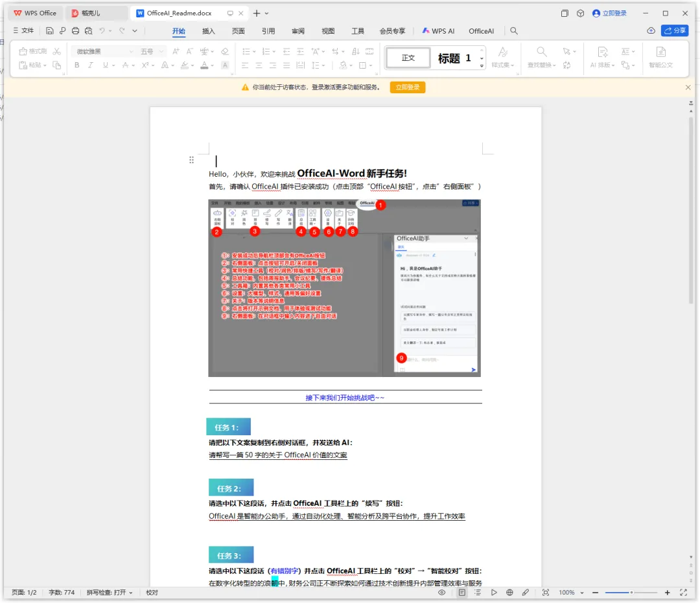Click the blue 分享 (Share) button
Screen dimensions: 700x603
[x=675, y=30]
